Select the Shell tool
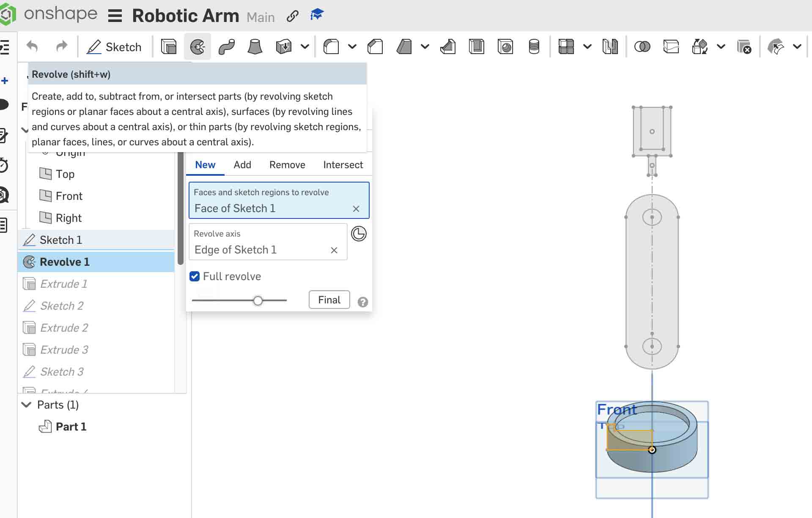Image resolution: width=812 pixels, height=518 pixels. pyautogui.click(x=477, y=46)
